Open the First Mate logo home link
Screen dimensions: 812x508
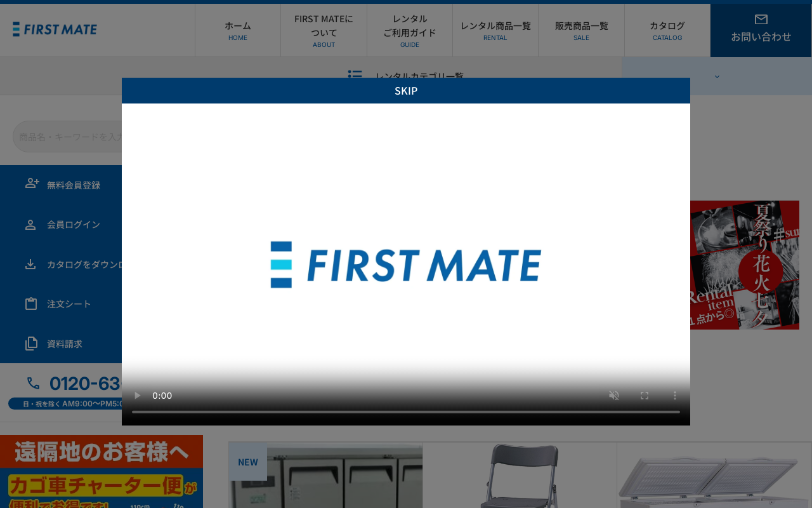point(55,29)
